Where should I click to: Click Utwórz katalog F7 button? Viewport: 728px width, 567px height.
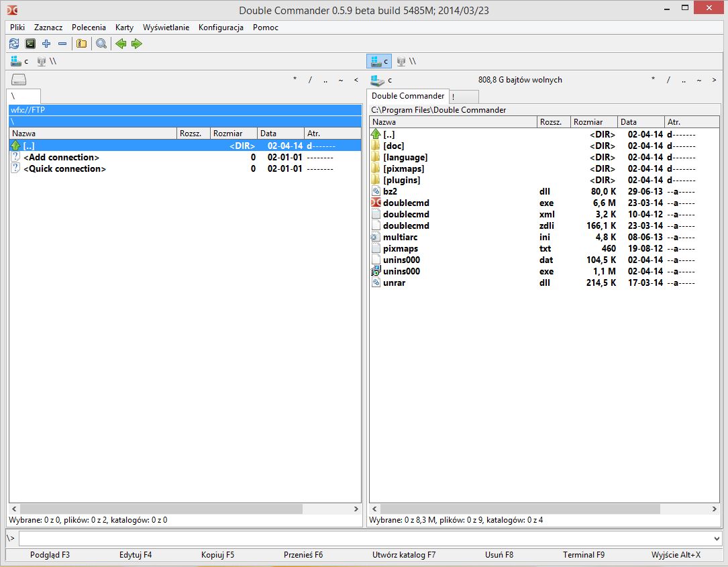(404, 554)
